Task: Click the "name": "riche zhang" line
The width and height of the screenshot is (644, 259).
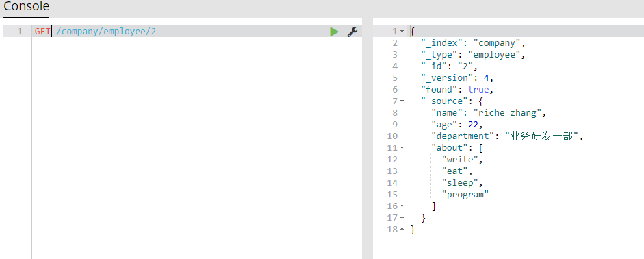Action: [489, 113]
